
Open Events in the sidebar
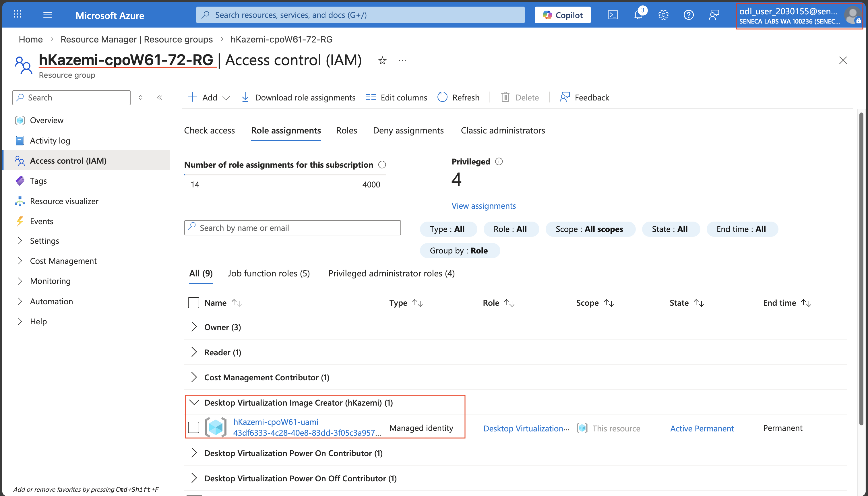click(x=42, y=221)
